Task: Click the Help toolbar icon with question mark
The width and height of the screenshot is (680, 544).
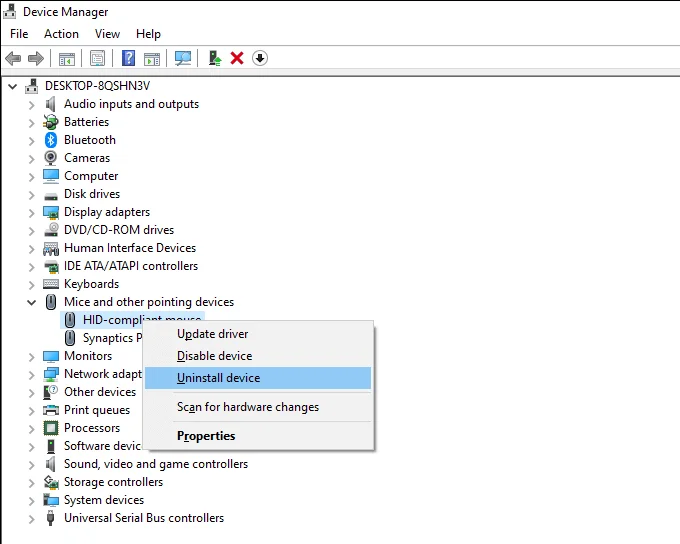Action: click(x=128, y=58)
